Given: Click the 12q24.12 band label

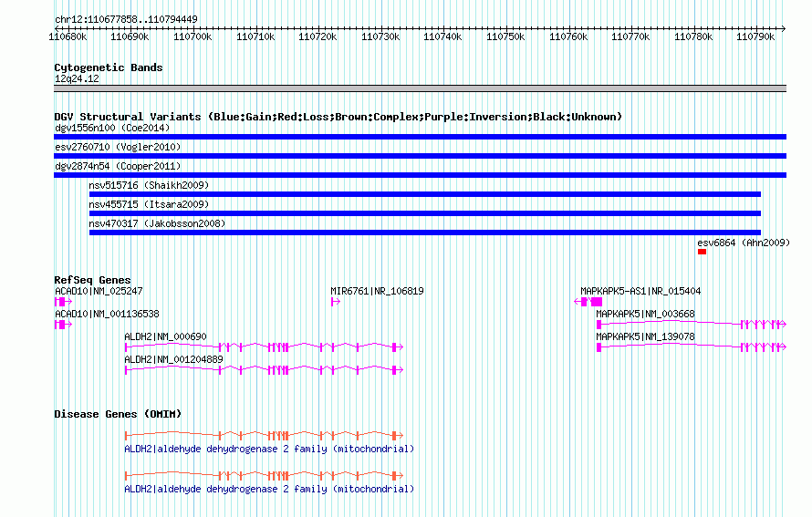Looking at the screenshot, I should pyautogui.click(x=77, y=78).
